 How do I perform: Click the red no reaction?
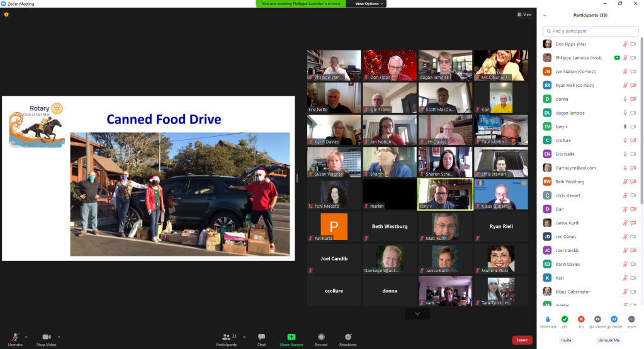coord(581,319)
